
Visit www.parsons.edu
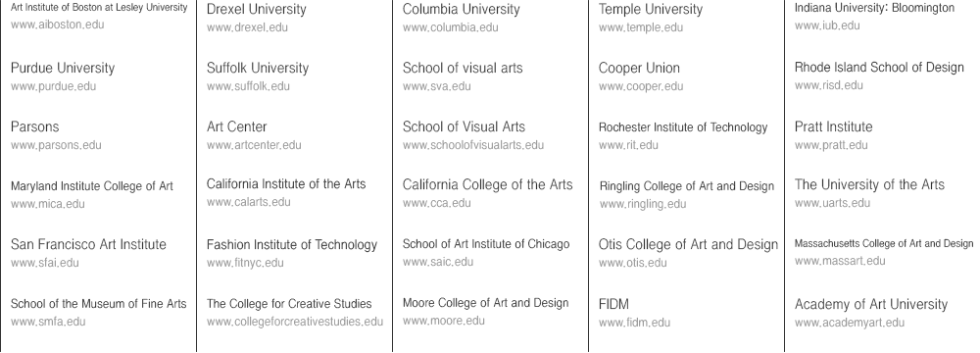point(56,145)
